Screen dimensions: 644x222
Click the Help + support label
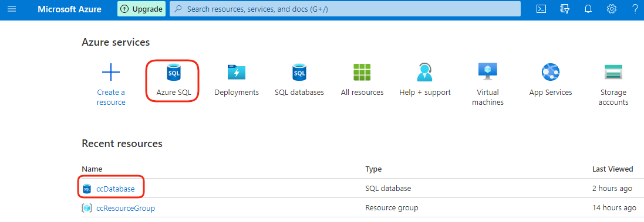[x=425, y=93]
